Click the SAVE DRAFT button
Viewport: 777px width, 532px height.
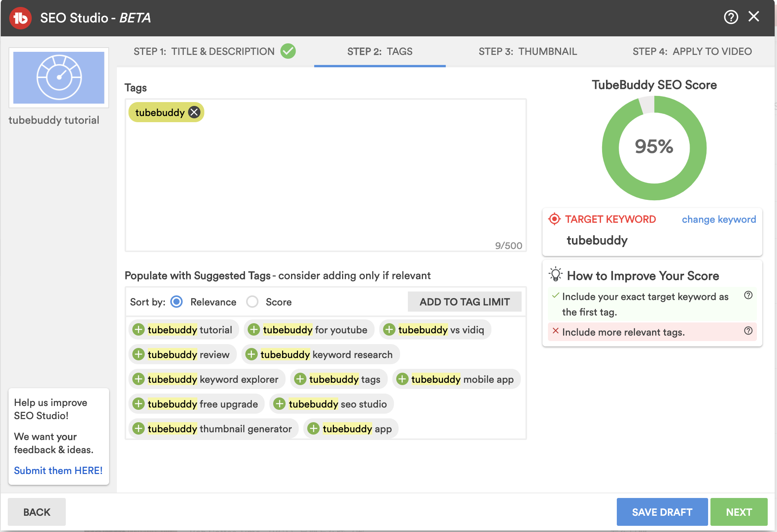coord(662,512)
